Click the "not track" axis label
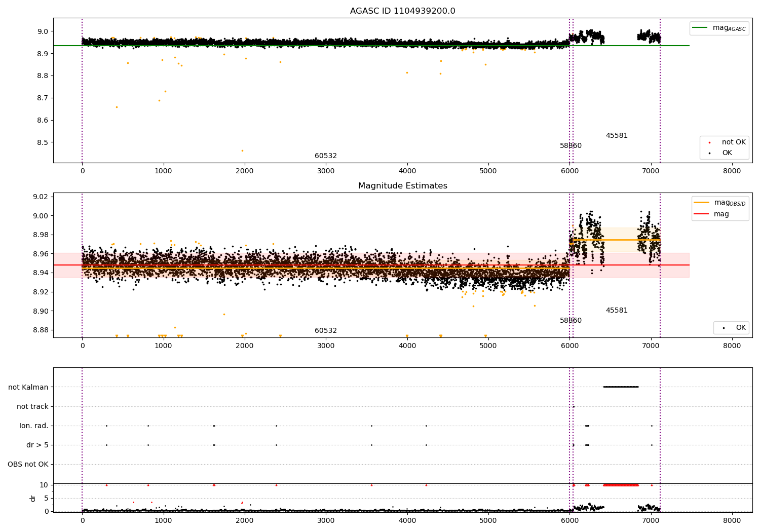 [x=32, y=406]
